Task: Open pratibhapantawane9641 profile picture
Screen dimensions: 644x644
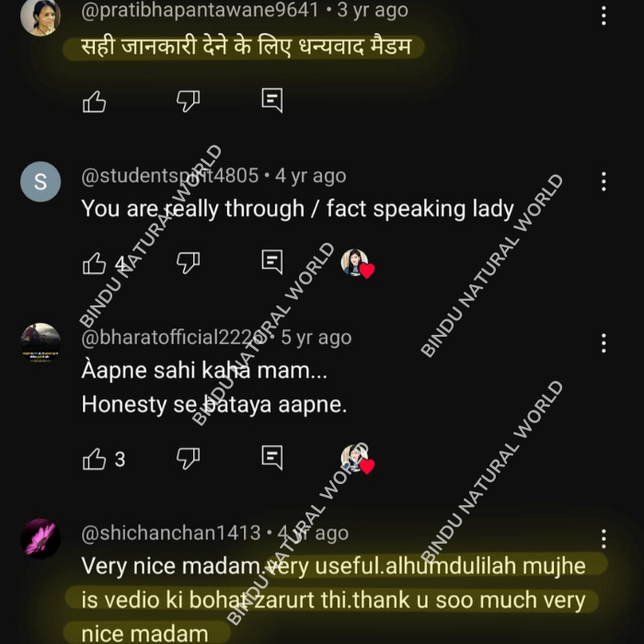Action: pos(40,17)
